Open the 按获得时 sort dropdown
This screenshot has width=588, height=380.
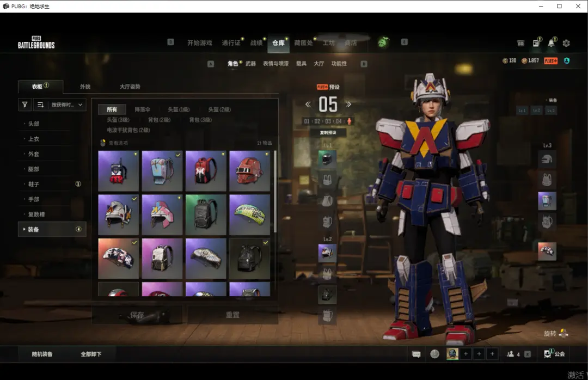[x=67, y=105]
